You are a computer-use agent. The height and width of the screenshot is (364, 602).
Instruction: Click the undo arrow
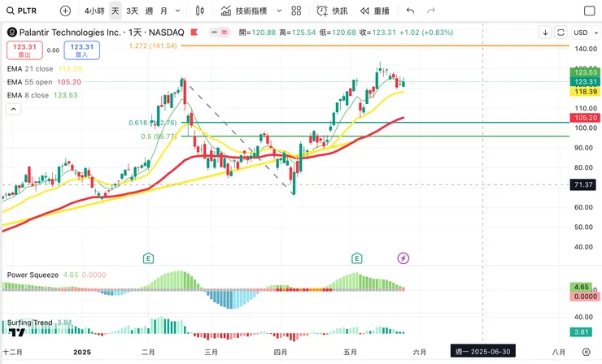pyautogui.click(x=410, y=11)
